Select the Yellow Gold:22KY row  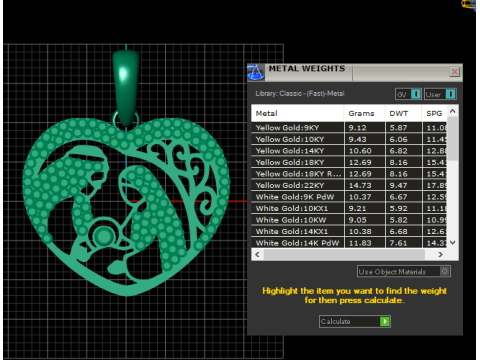[x=349, y=185]
